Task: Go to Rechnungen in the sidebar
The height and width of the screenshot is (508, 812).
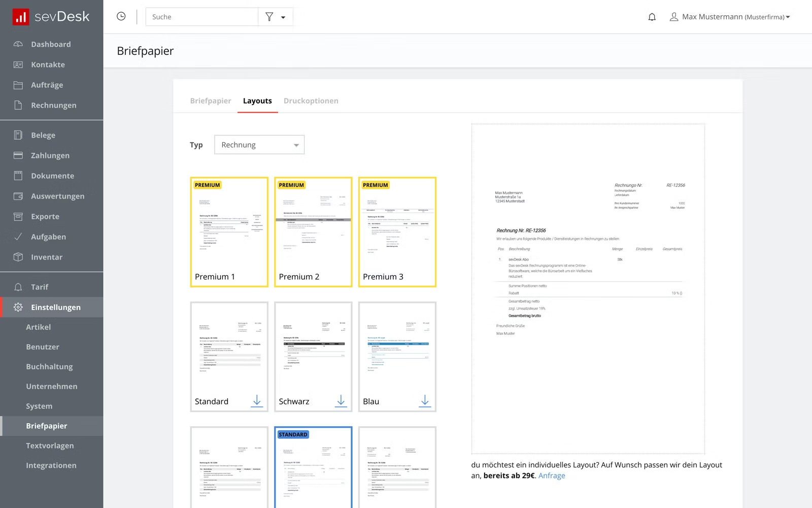Action: click(x=53, y=105)
